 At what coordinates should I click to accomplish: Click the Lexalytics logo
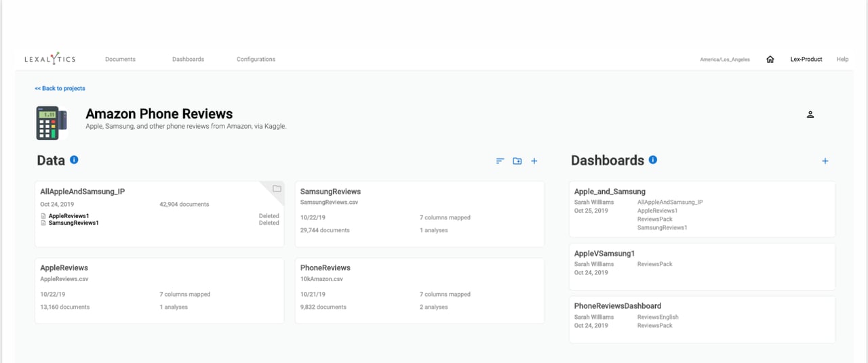click(x=50, y=60)
